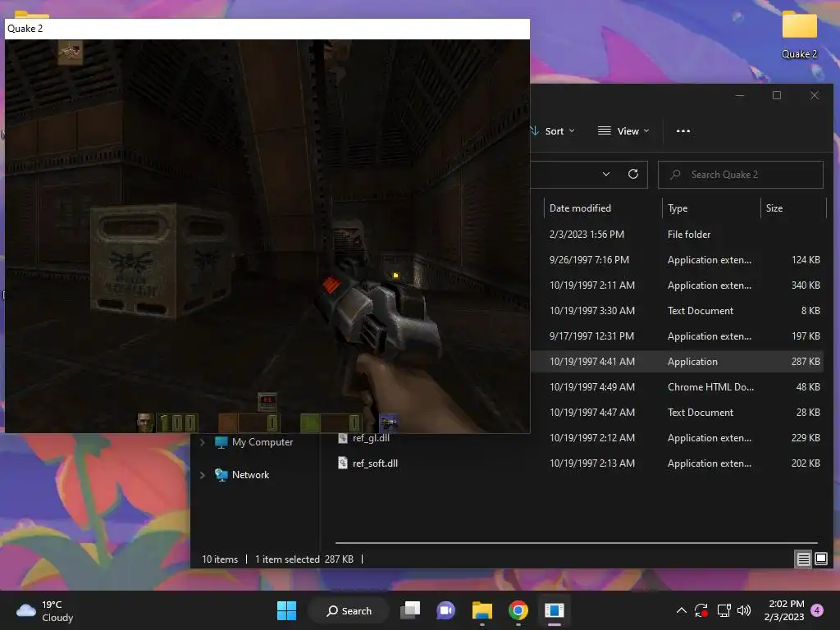Viewport: 840px width, 630px height.
Task: Click the horizontal scrollbar in file list
Action: click(x=576, y=543)
